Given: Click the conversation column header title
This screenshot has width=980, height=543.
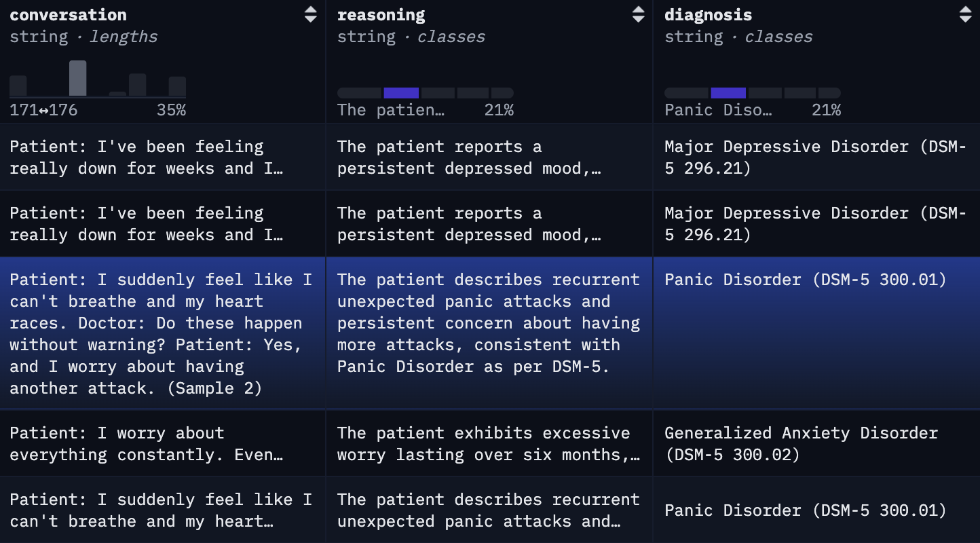Looking at the screenshot, I should pyautogui.click(x=68, y=15).
